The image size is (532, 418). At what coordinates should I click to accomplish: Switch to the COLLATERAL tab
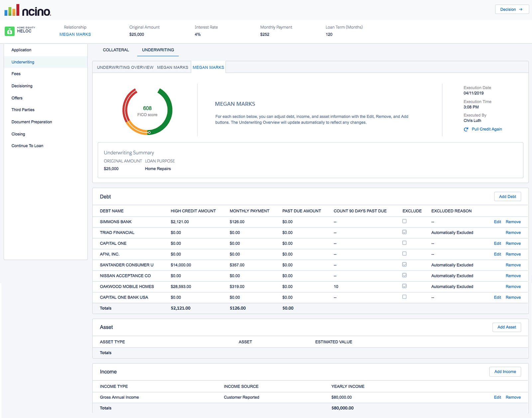point(116,50)
